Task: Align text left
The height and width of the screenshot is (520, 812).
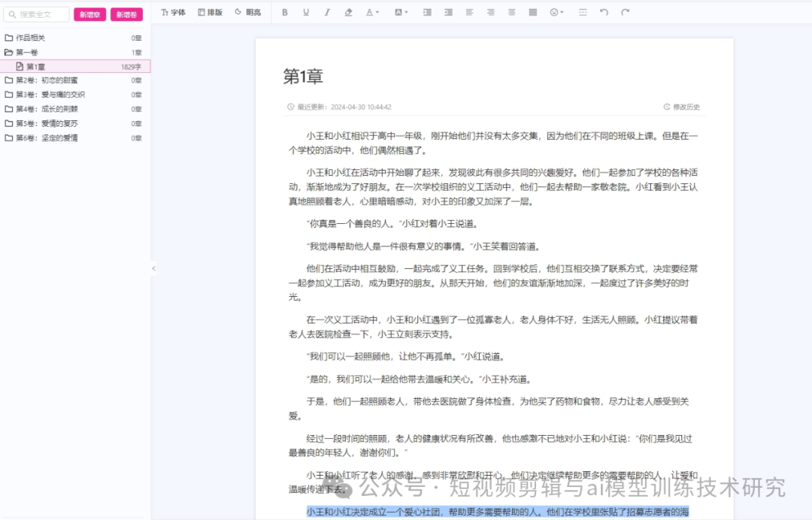Action: pyautogui.click(x=469, y=13)
